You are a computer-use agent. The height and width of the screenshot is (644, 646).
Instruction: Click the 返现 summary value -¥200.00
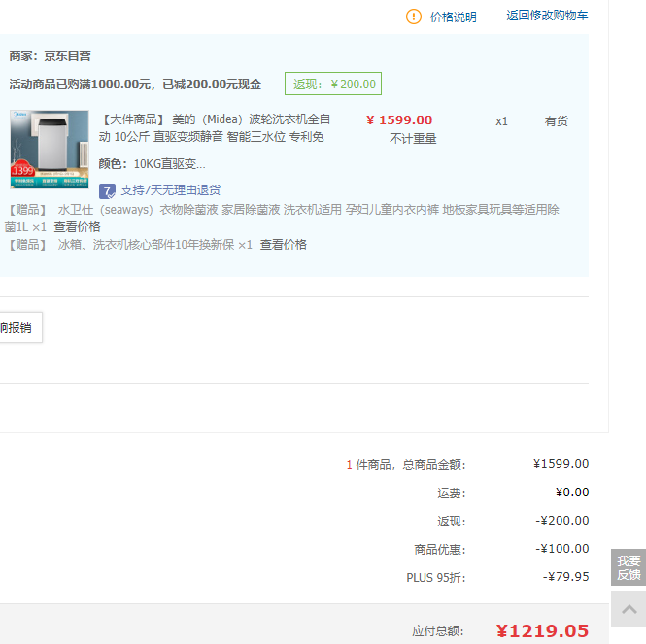pyautogui.click(x=561, y=521)
